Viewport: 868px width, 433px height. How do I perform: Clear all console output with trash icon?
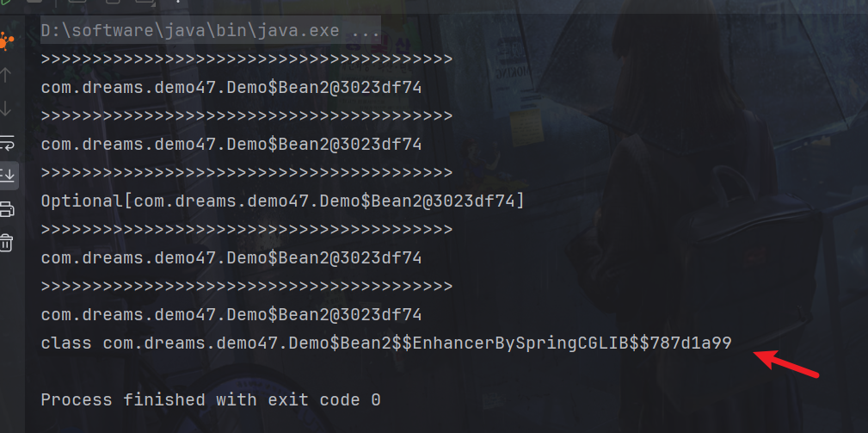coord(7,243)
